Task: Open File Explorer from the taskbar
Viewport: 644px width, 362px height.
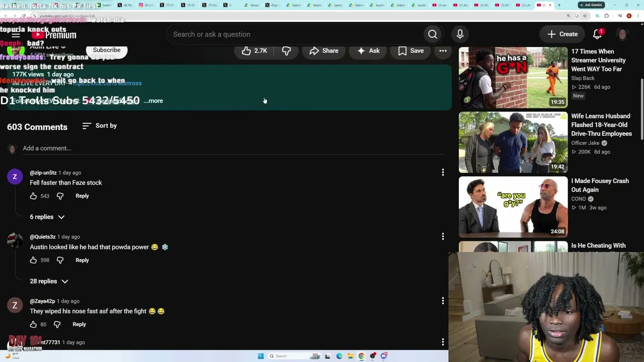Action: [350, 356]
